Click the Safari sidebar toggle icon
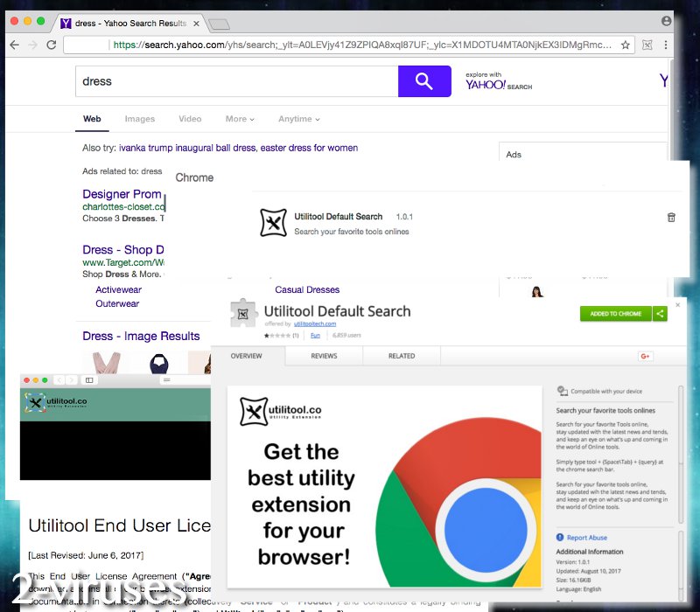The width and height of the screenshot is (700, 612). (x=88, y=380)
